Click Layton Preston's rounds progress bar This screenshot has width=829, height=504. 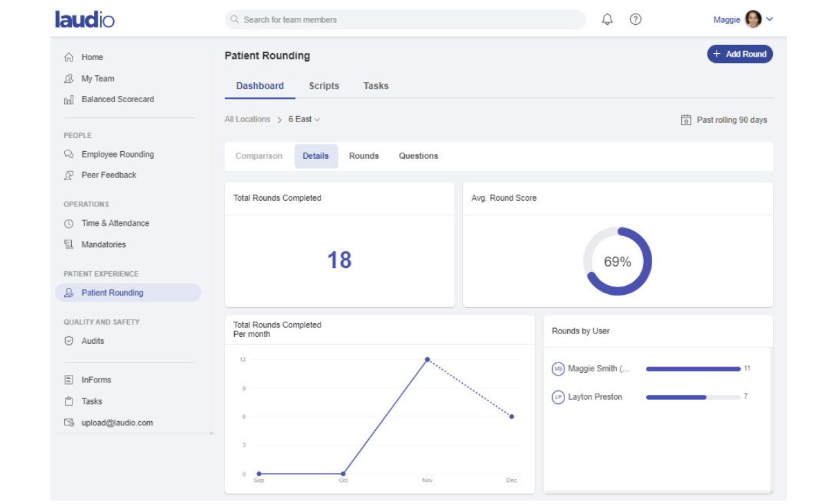(x=692, y=397)
